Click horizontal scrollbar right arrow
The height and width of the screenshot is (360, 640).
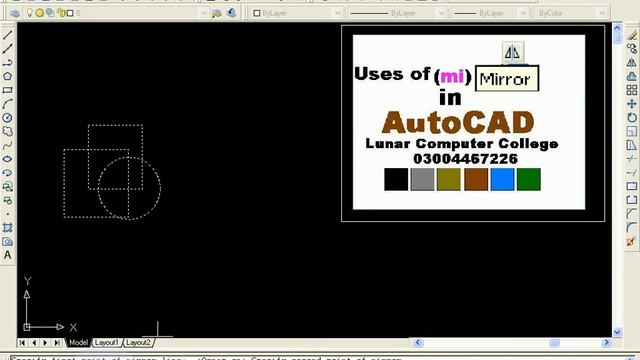click(x=606, y=342)
